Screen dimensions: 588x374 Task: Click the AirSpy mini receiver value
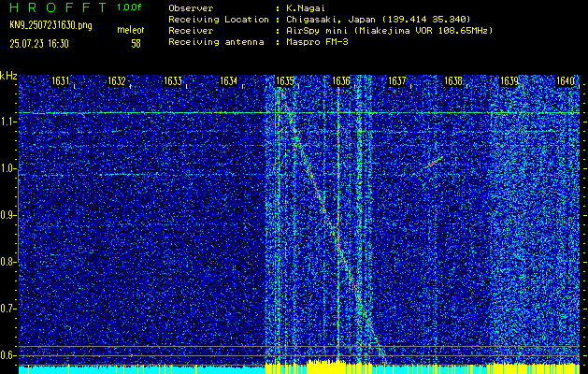[389, 31]
